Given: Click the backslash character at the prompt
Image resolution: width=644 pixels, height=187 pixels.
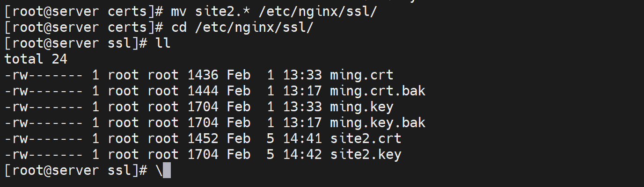Looking at the screenshot, I should click(x=159, y=170).
